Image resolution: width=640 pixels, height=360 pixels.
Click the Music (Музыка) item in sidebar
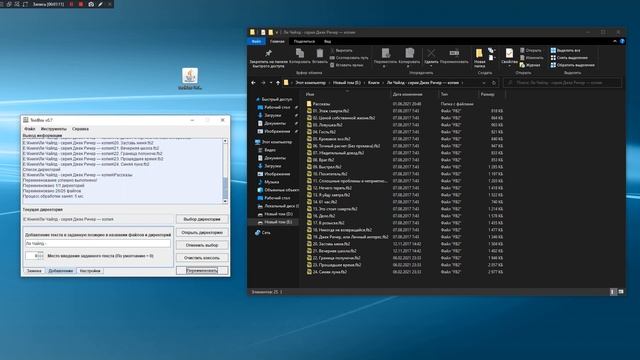[x=271, y=182]
